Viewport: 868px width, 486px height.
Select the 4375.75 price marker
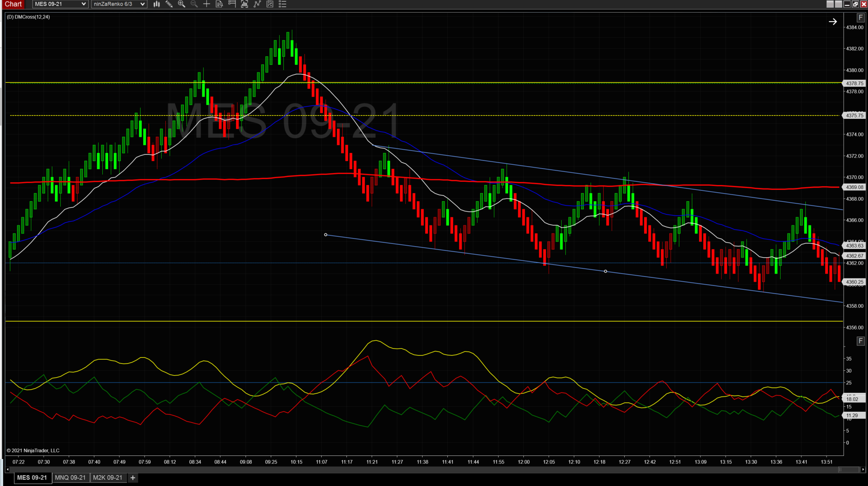[854, 116]
